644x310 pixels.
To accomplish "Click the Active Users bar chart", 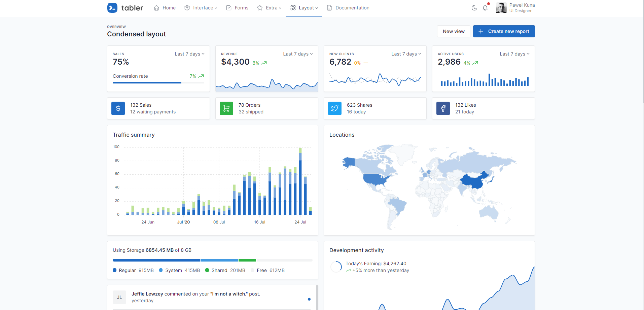I will (x=485, y=80).
